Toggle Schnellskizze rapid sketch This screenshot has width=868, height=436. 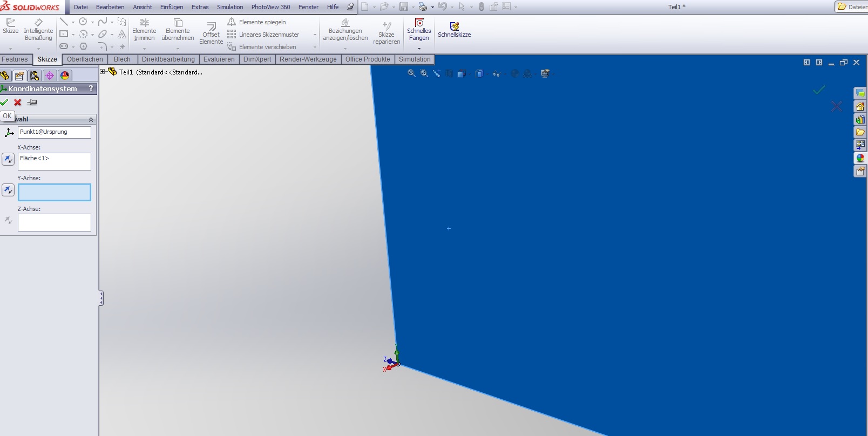pos(455,30)
